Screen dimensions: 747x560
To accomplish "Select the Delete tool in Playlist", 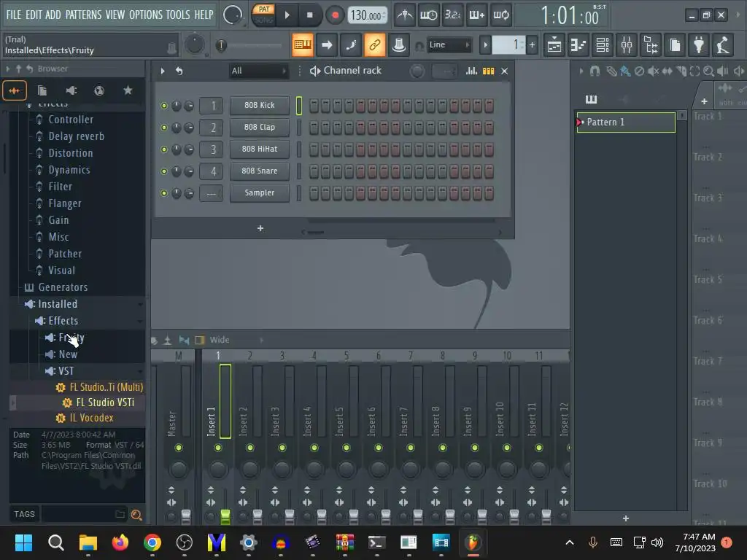I will (x=639, y=71).
